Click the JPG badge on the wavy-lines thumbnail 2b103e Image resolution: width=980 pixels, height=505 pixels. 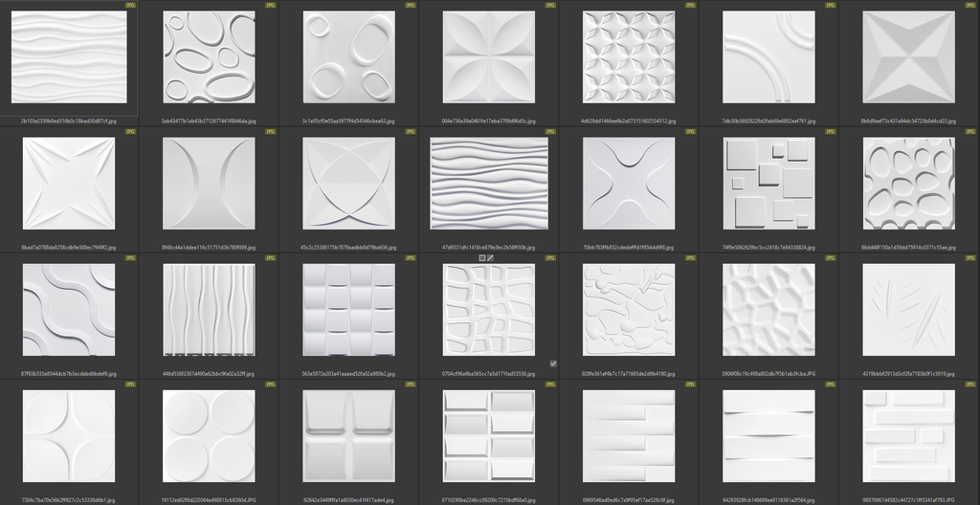pos(131,5)
